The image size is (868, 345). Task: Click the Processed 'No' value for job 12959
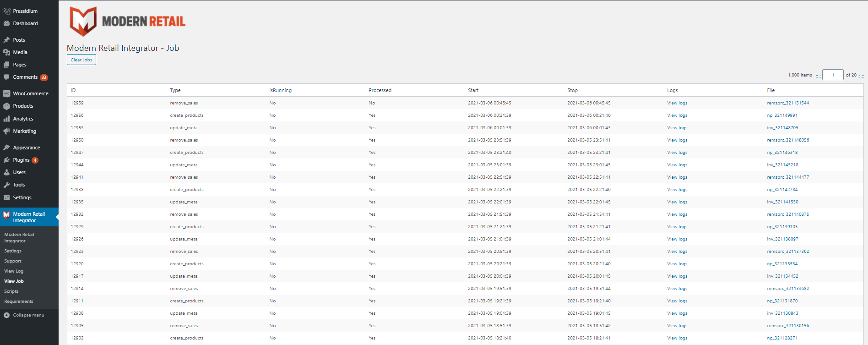(372, 103)
